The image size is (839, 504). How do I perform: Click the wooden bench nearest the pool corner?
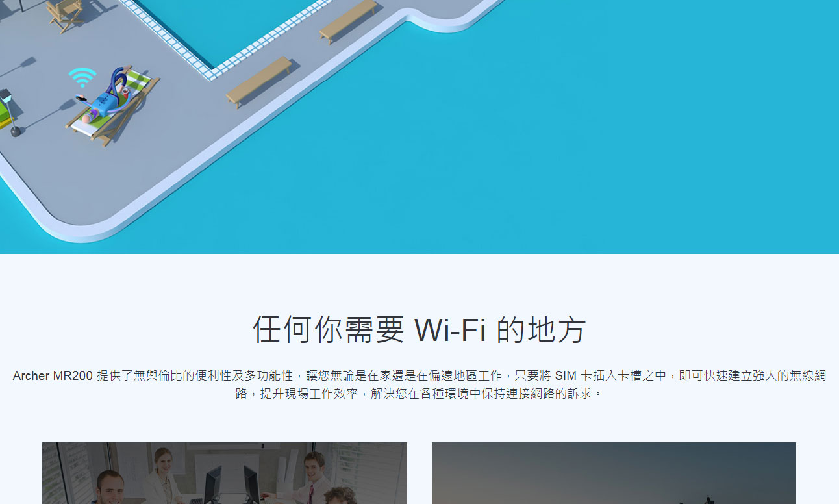tap(259, 81)
